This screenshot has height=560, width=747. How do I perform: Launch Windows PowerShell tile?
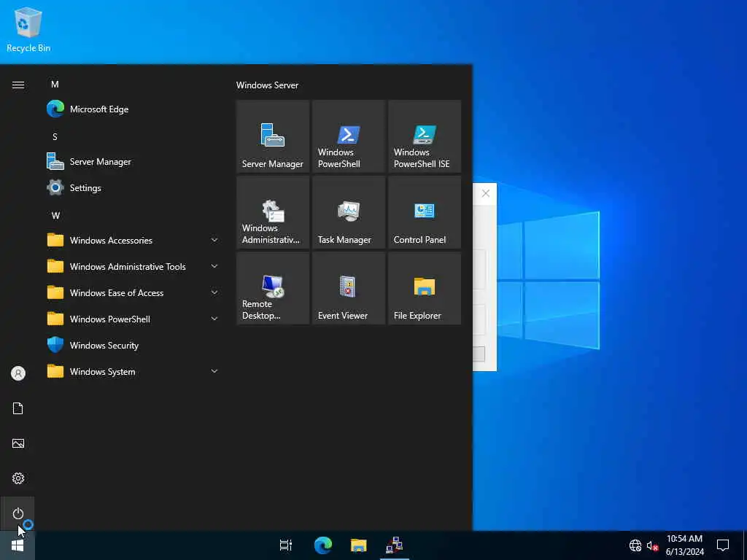coord(348,136)
